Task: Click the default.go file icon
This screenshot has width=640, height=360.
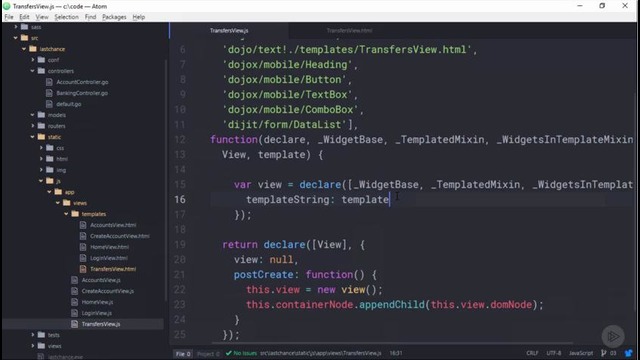Action: [x=49, y=104]
